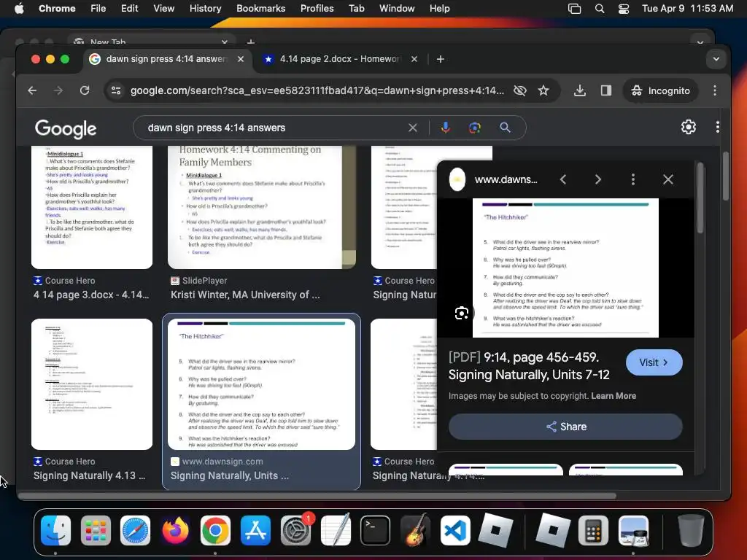747x560 pixels.
Task: Click the preview panel vertical scrollbar
Action: (x=700, y=198)
